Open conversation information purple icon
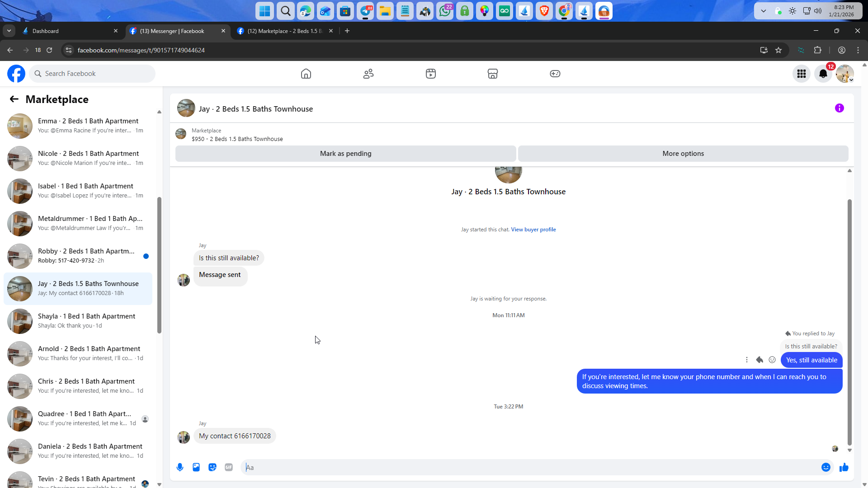The height and width of the screenshot is (488, 868). (x=839, y=108)
